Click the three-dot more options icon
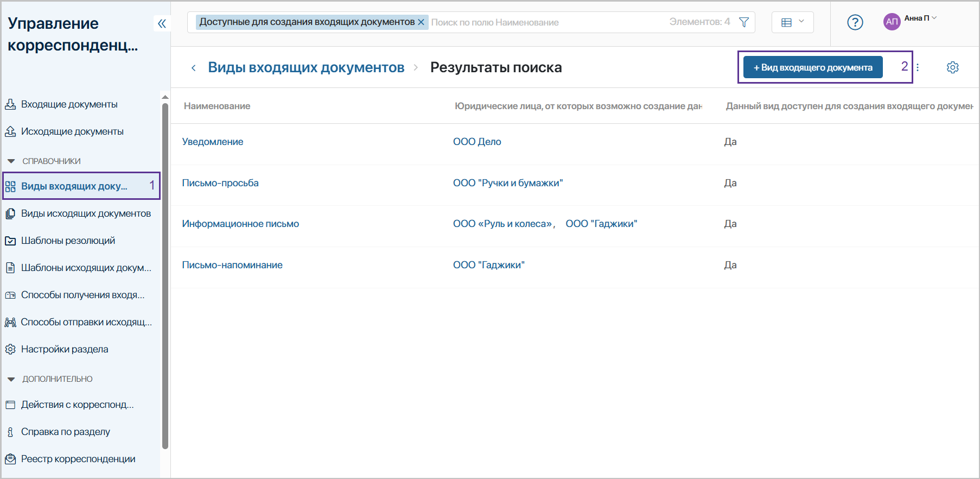 [918, 67]
